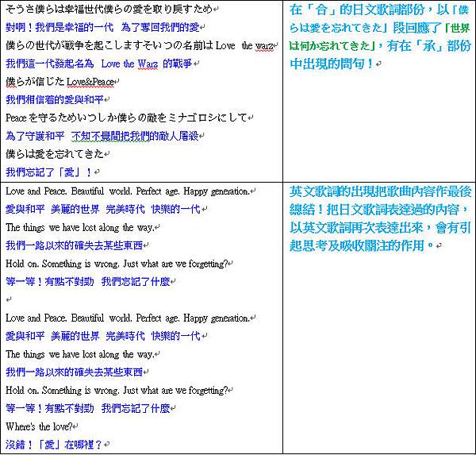476x455 pixels.
Task: Click the line 'Where's the love?'
Action: pos(39,426)
